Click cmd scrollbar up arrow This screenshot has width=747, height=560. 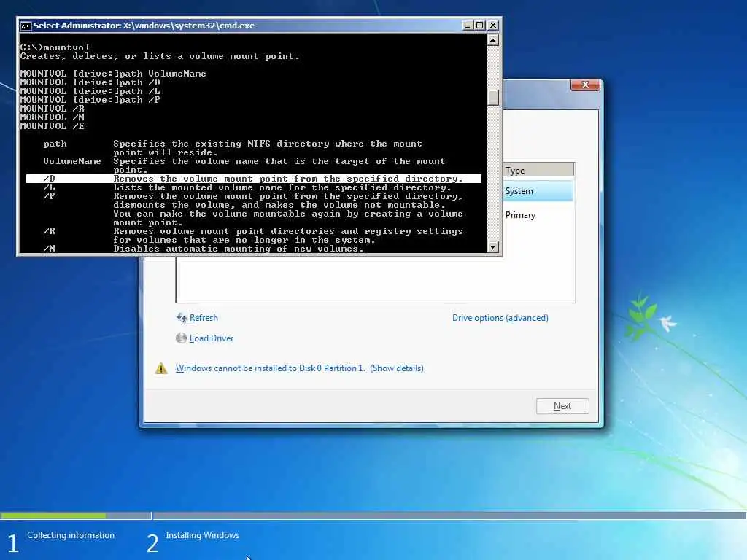click(x=493, y=40)
